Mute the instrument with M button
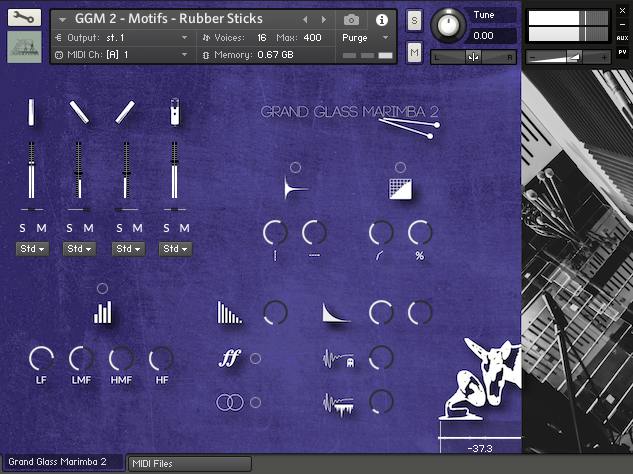Viewport: 633px width, 474px height. click(x=414, y=52)
